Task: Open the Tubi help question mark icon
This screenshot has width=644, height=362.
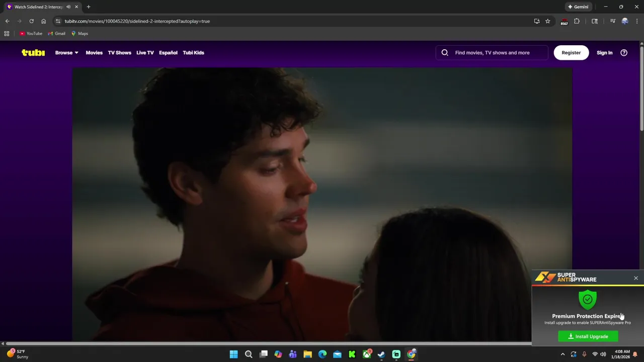Action: click(624, 52)
